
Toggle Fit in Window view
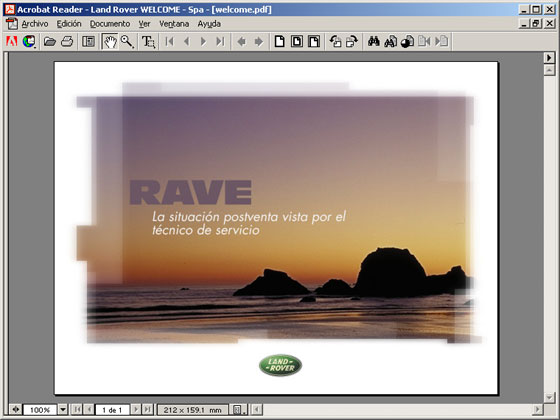pos(296,41)
